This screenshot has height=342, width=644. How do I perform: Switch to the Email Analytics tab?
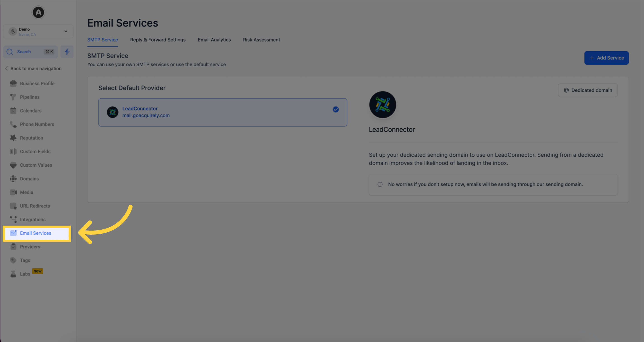coord(214,40)
